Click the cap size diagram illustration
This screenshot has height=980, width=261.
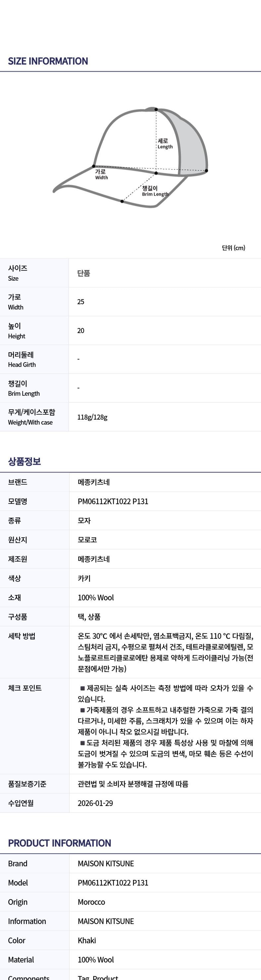[131, 158]
